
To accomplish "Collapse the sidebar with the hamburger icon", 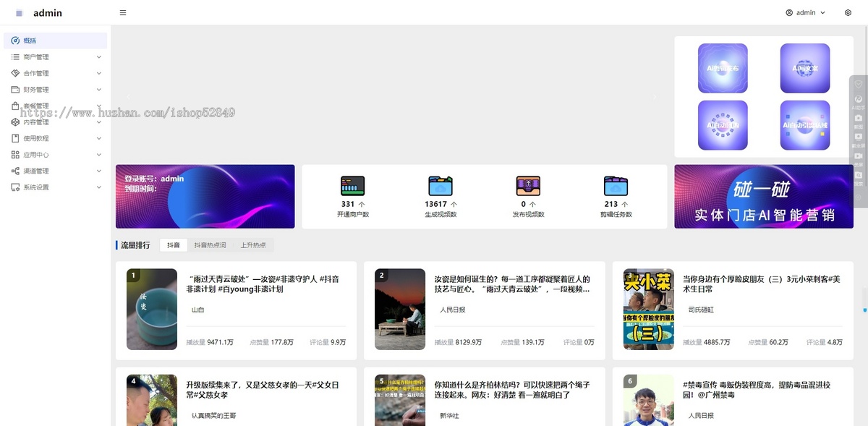I will coord(123,13).
